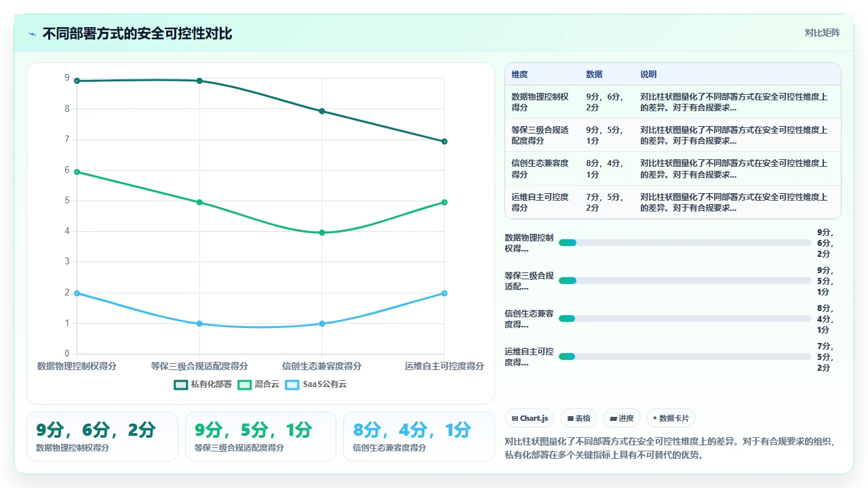
Task: Click the 混合云 point at 等保三级合规适配度得分
Action: 199,202
